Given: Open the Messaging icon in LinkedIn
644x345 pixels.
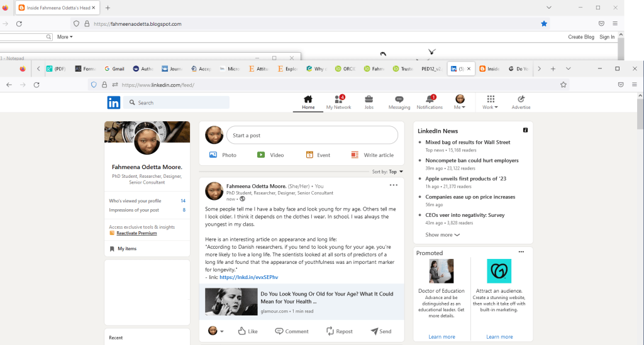Looking at the screenshot, I should (399, 99).
